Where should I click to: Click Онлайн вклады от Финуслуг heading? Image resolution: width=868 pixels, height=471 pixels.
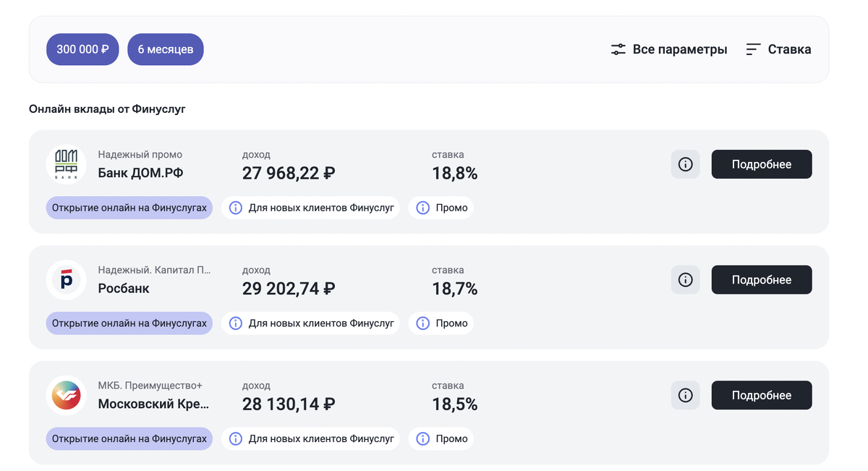(108, 109)
